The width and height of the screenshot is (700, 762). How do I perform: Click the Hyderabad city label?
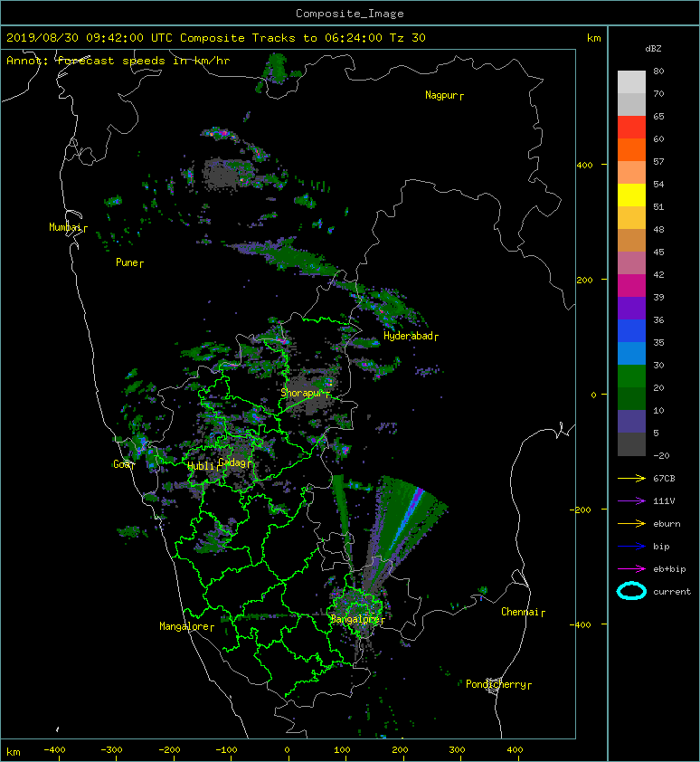tap(411, 337)
